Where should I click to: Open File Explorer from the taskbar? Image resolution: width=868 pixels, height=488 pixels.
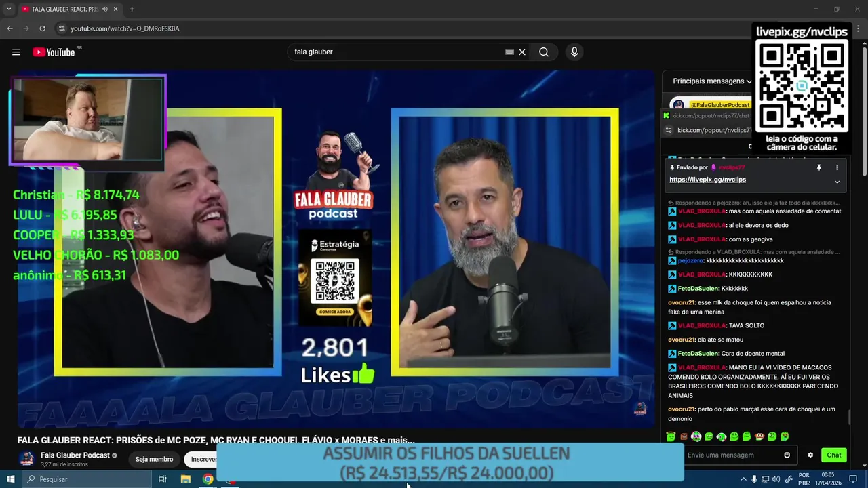[x=185, y=479]
